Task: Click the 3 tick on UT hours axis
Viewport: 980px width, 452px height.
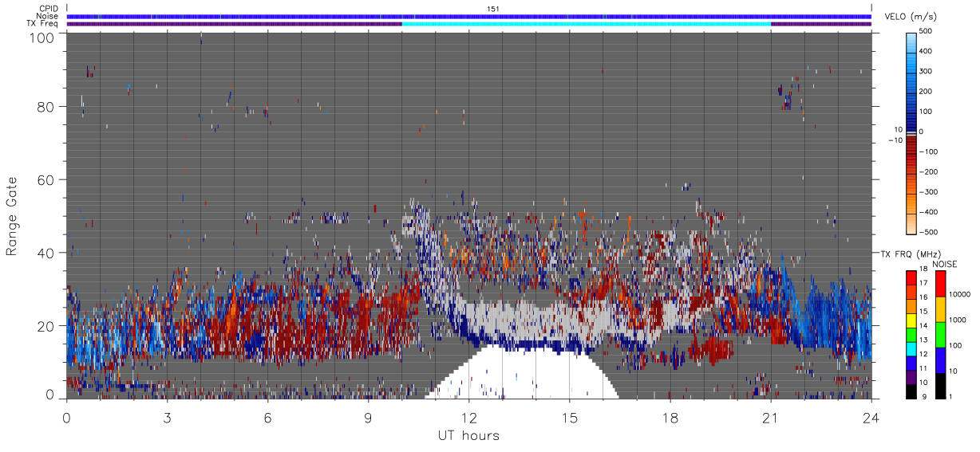Action: click(167, 417)
